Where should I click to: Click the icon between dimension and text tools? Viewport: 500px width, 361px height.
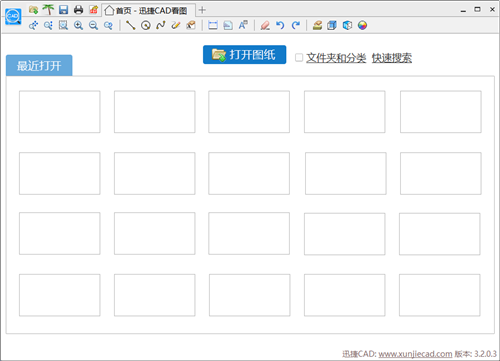click(228, 25)
